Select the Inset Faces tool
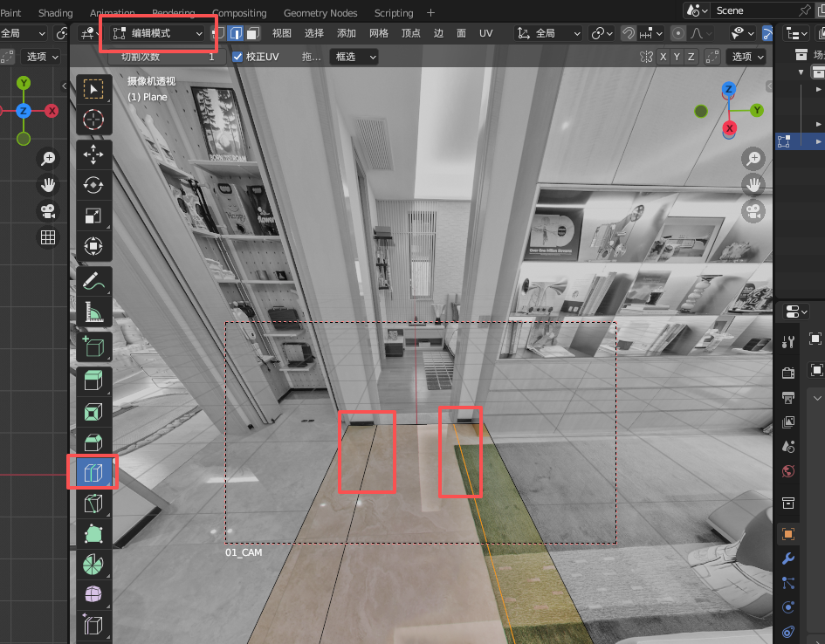This screenshot has height=644, width=825. click(93, 410)
